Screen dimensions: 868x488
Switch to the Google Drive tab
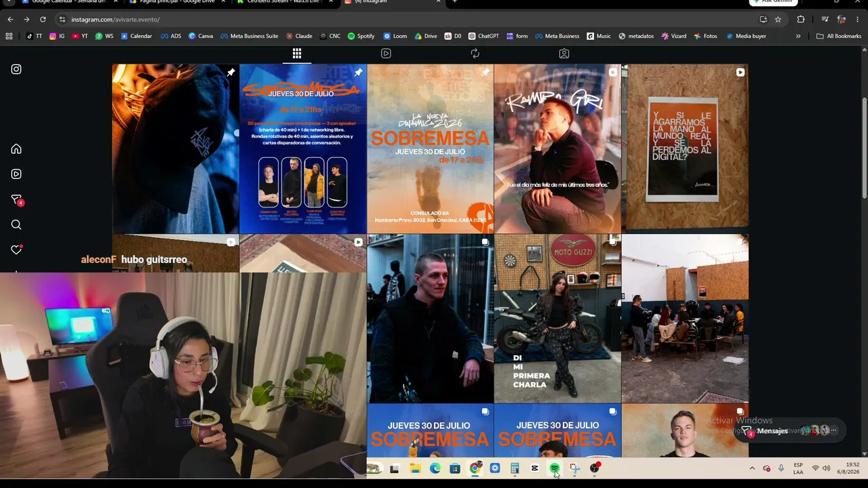[176, 2]
